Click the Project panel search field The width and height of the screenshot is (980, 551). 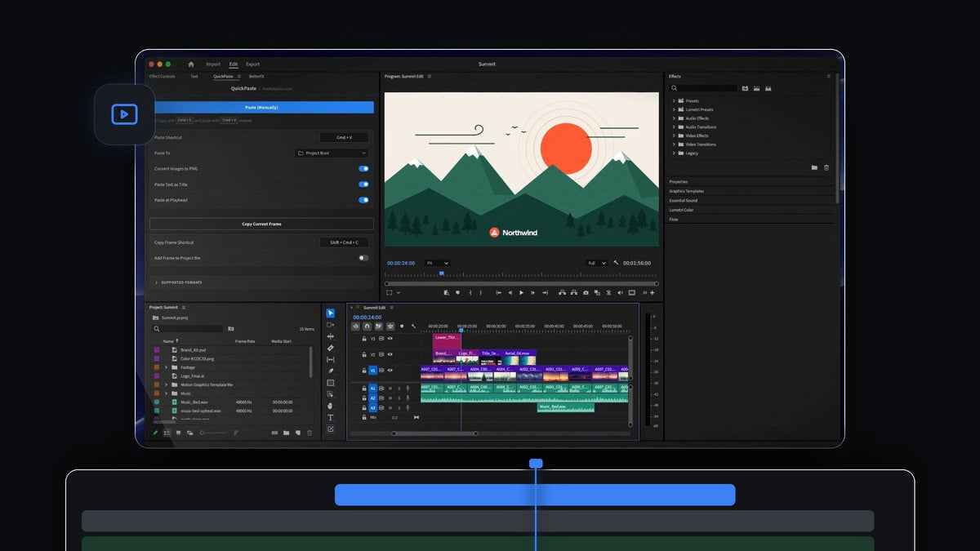click(188, 329)
